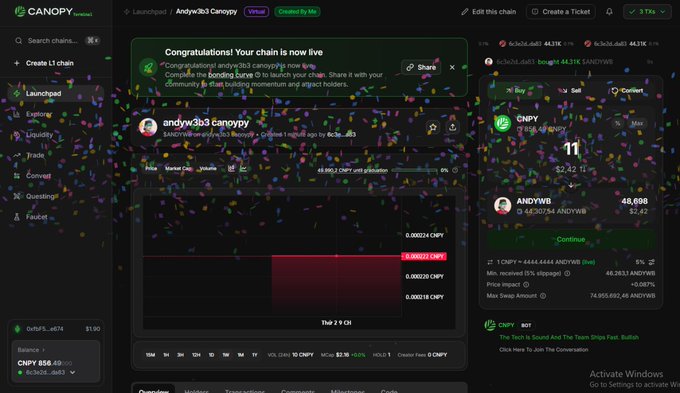The width and height of the screenshot is (680, 393).
Task: Expand the 6c3e2d...da83 account chevron
Action: [72, 373]
